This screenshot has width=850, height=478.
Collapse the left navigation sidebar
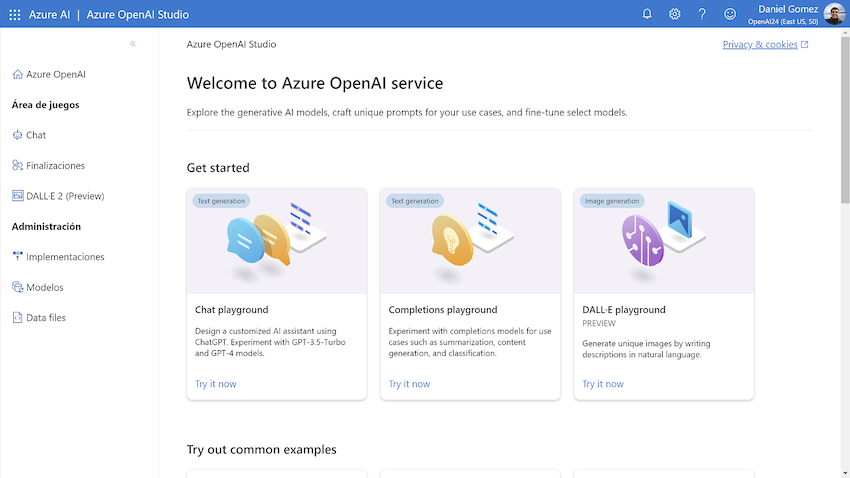133,44
